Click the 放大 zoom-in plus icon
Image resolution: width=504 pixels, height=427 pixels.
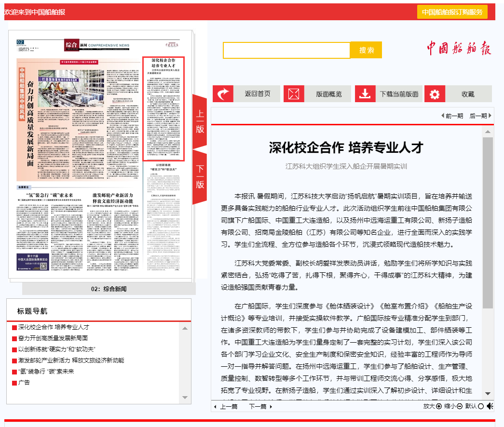click(x=439, y=406)
